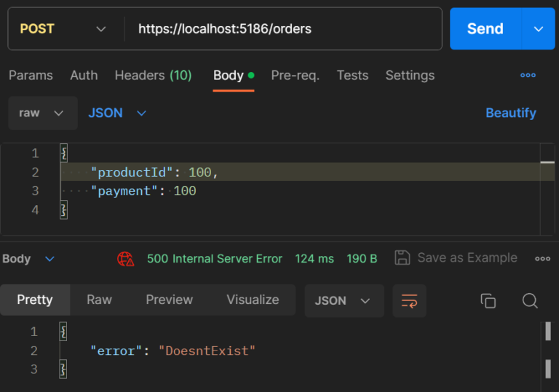Open the response JSON format dropdown
This screenshot has height=392, width=559.
point(344,300)
